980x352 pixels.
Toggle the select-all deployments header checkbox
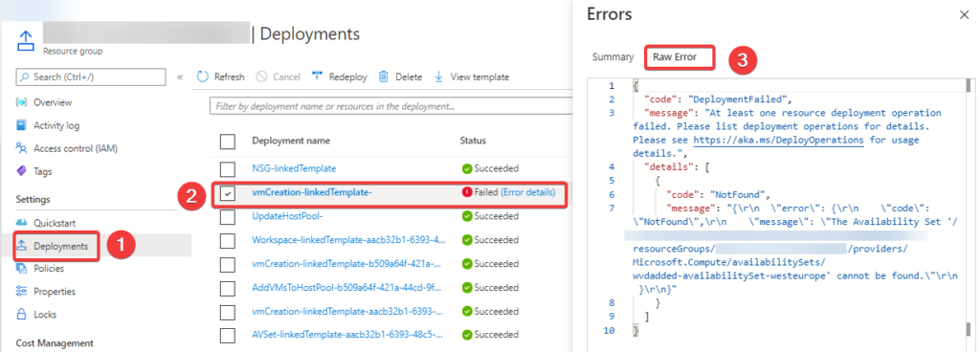point(228,141)
